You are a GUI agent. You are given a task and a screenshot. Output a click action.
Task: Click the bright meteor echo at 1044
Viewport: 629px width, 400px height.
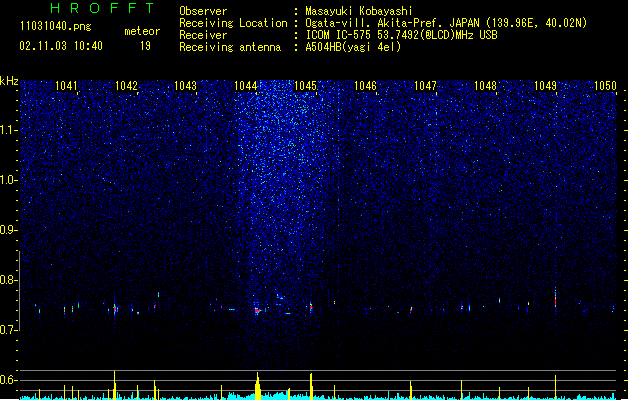(x=257, y=310)
